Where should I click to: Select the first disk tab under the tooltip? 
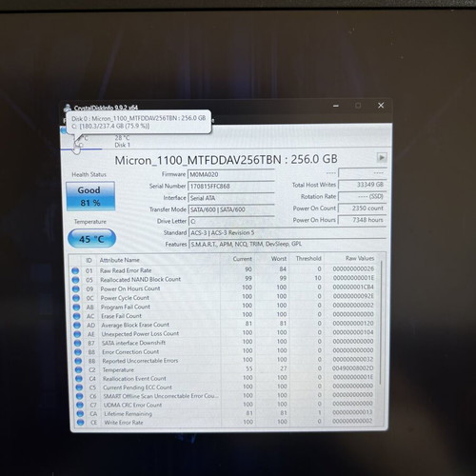(x=81, y=142)
